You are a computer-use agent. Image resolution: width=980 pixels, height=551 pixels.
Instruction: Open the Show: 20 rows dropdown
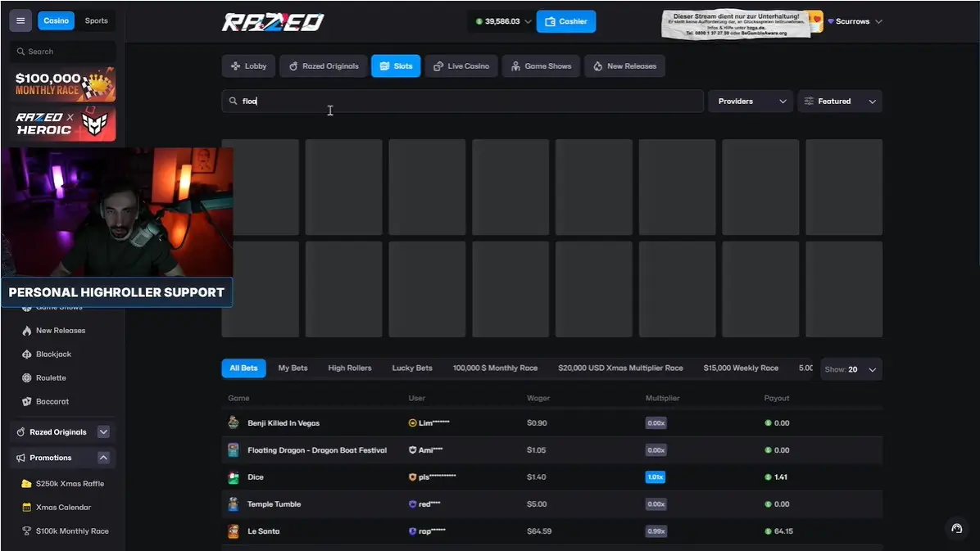click(851, 370)
